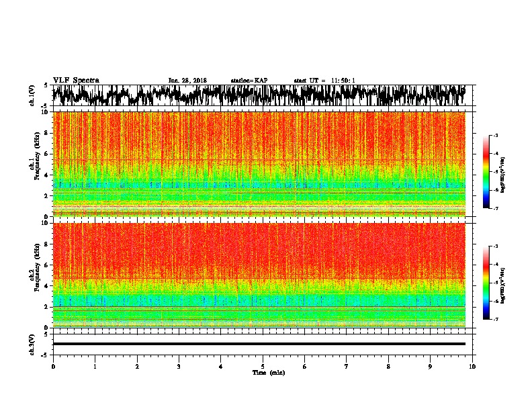Viewport: 532px width, 411px height.
Task: Click the '-3' label on ch.2 color bar
Action: (495, 246)
